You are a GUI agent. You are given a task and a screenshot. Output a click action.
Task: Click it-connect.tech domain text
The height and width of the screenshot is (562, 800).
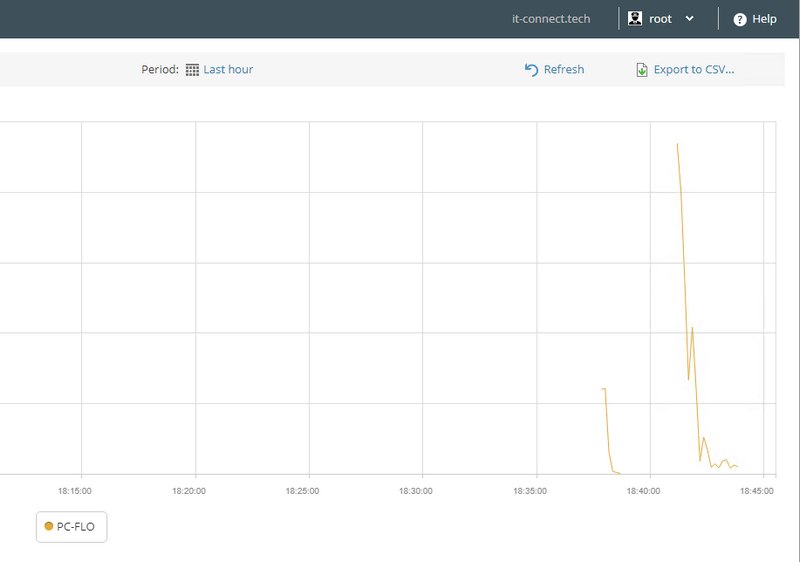[x=551, y=19]
